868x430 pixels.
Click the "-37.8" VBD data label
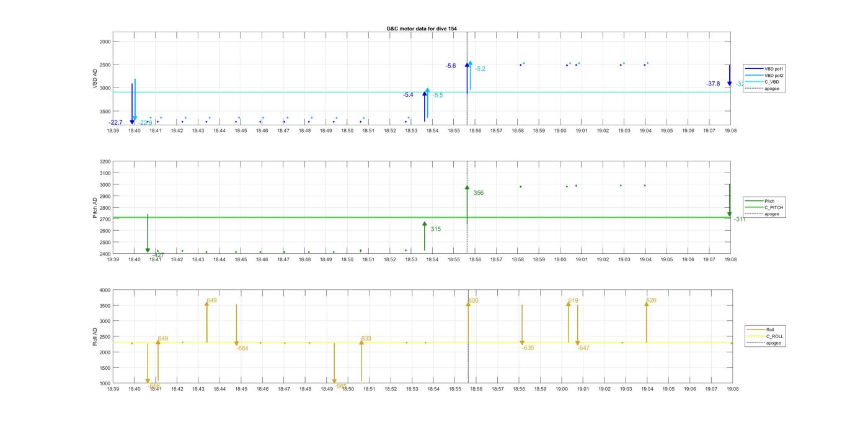[x=713, y=84]
